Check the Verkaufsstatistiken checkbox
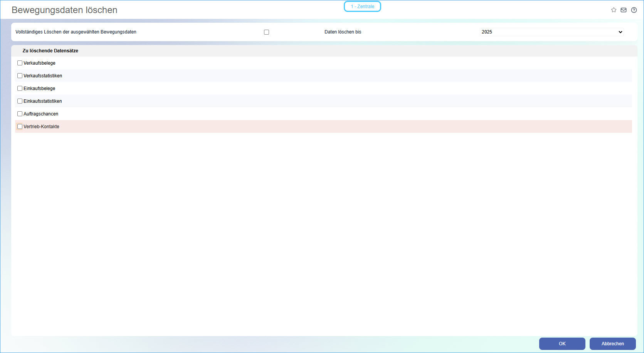This screenshot has height=353, width=644. [20, 76]
